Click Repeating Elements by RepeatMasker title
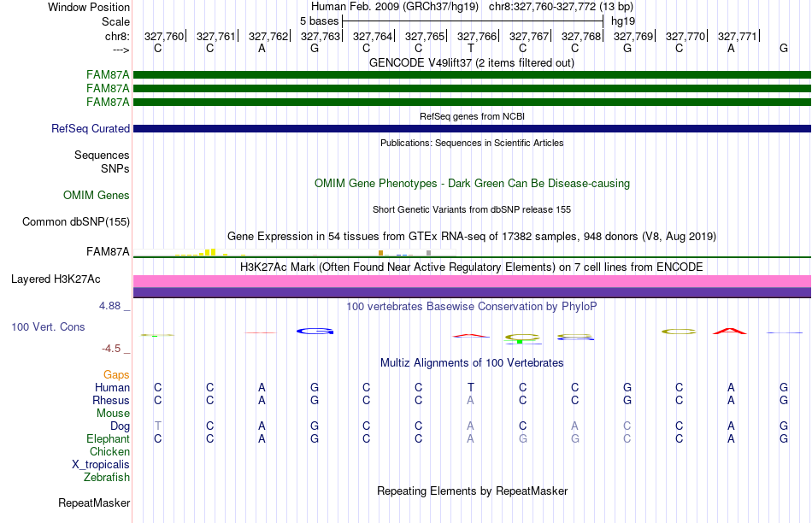Image resolution: width=812 pixels, height=523 pixels. [472, 491]
